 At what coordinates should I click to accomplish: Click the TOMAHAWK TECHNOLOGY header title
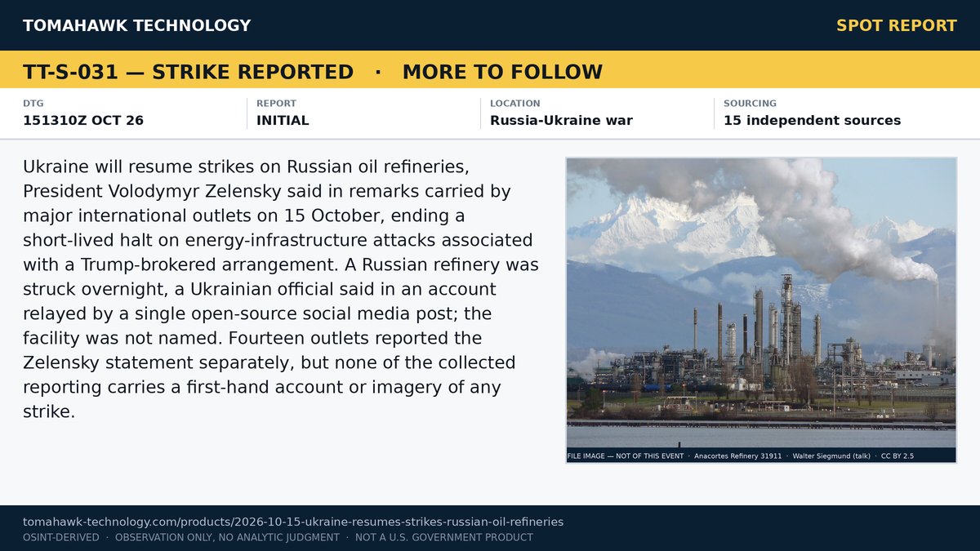[x=136, y=25]
